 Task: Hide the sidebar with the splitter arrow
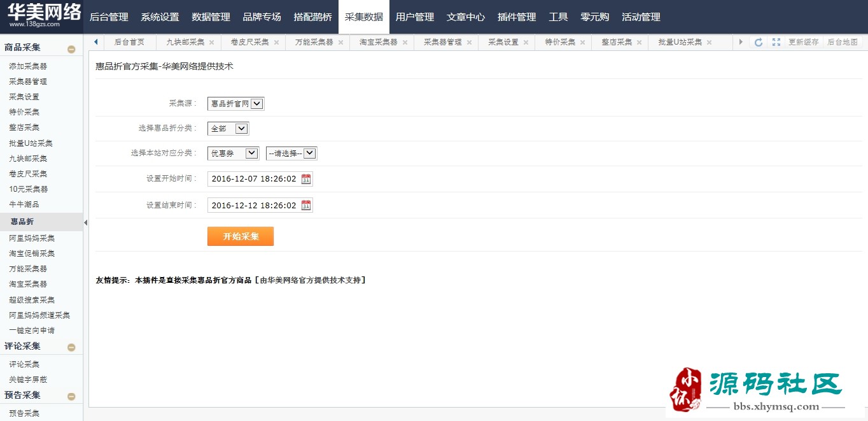(x=86, y=222)
